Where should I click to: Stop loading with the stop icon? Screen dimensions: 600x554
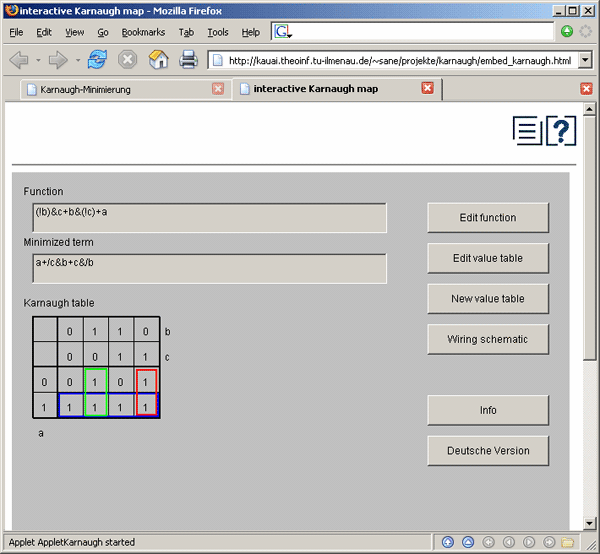pyautogui.click(x=127, y=60)
